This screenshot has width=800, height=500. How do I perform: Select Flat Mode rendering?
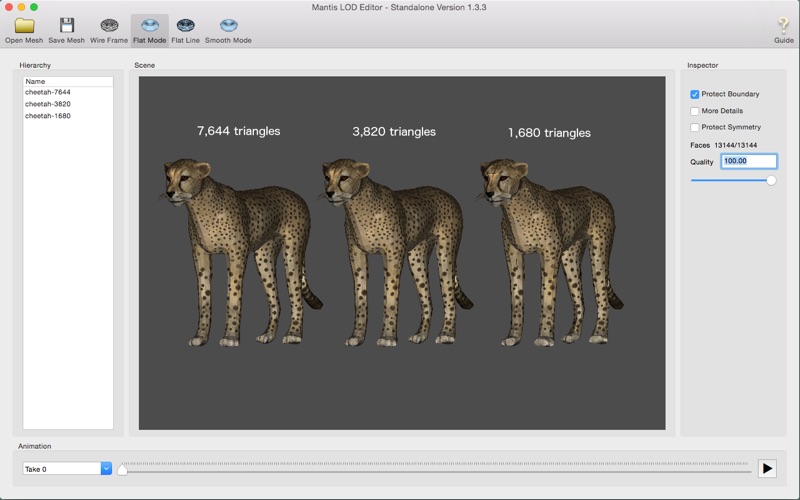[x=149, y=30]
